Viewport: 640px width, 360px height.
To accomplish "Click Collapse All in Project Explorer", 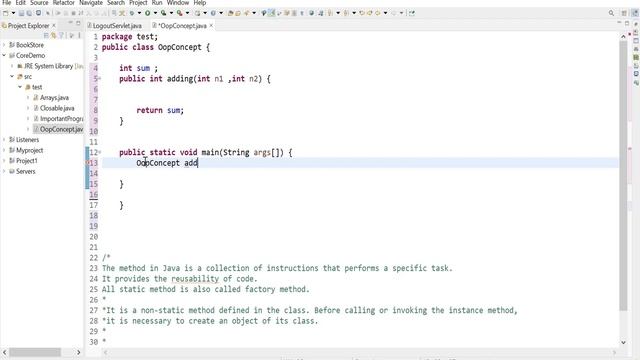I will tap(46, 36).
